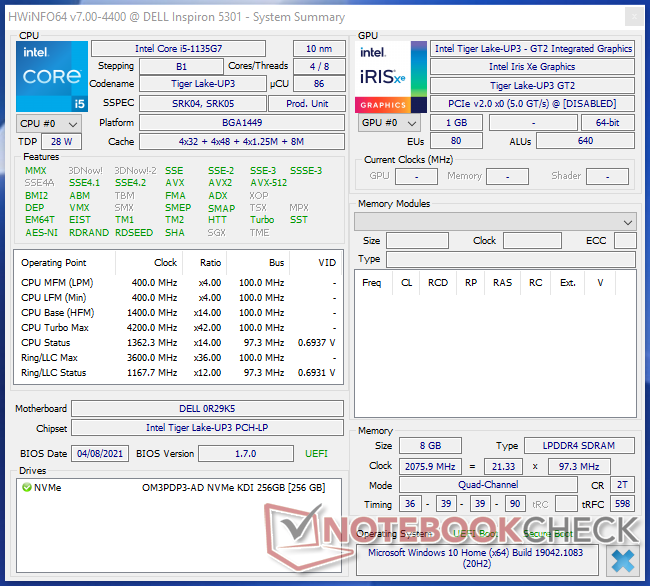650x586 pixels.
Task: Click the µCU value 86
Action: pos(319,84)
